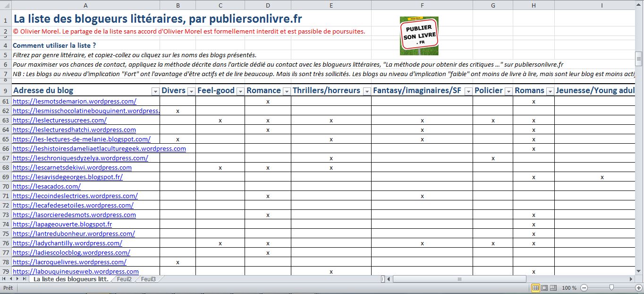The width and height of the screenshot is (644, 294).
Task: Open the lesavisdegeorges.blogspot.fr link
Action: (x=68, y=177)
